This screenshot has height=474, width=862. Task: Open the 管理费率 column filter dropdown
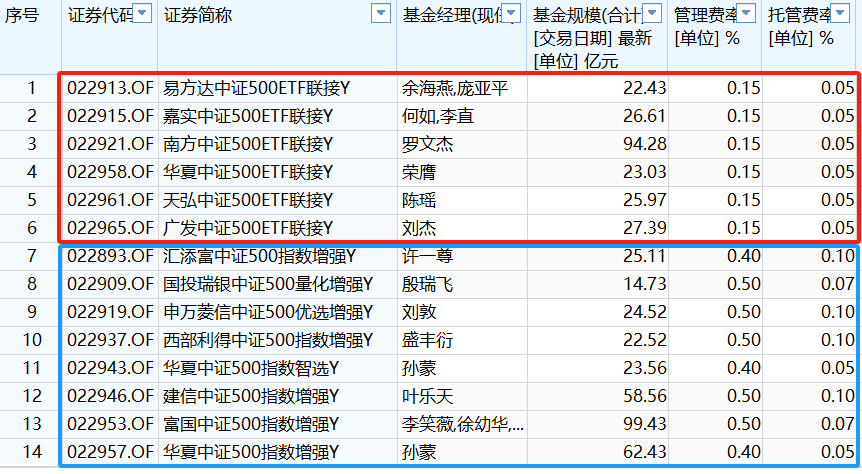point(747,13)
